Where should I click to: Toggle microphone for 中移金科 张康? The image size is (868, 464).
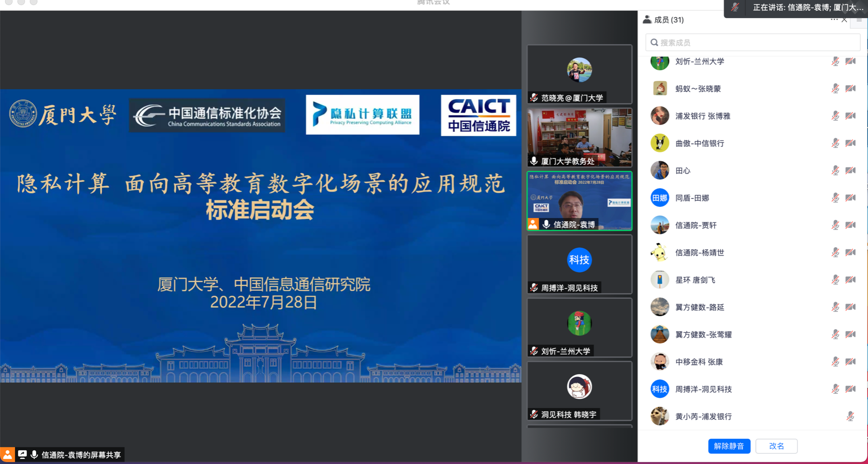pos(835,362)
